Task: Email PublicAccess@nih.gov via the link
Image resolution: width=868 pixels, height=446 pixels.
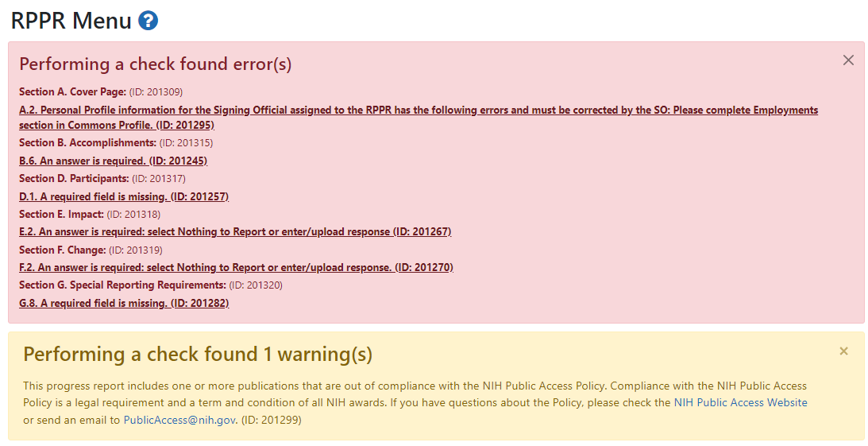Action: pos(179,420)
